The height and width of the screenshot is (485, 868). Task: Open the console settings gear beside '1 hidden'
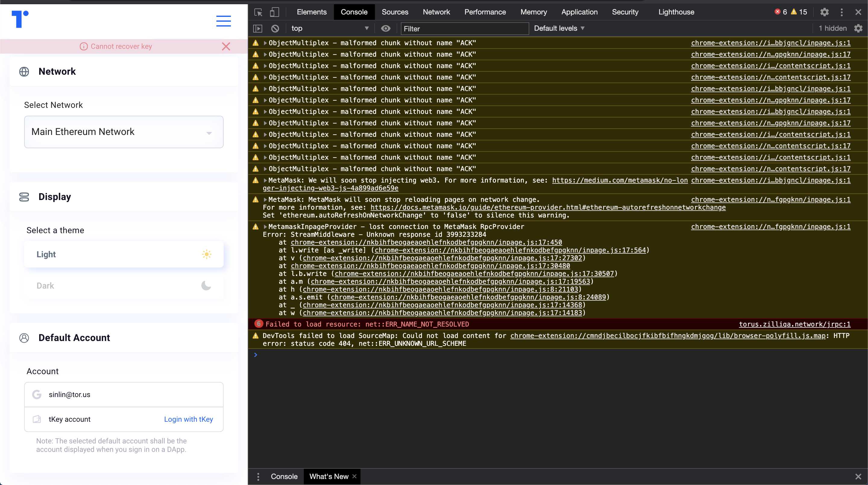coord(858,29)
